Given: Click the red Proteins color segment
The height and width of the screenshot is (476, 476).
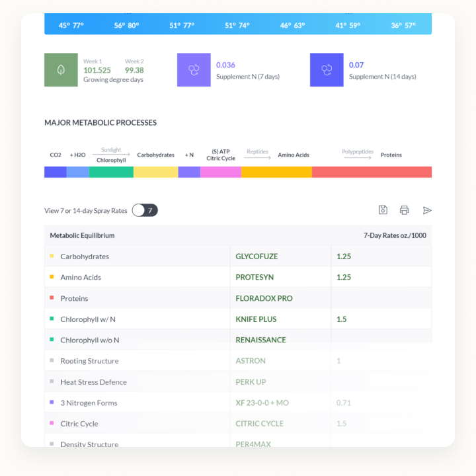Looking at the screenshot, I should click(372, 172).
